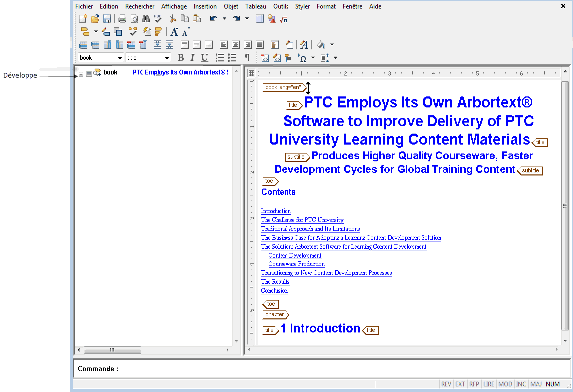
Task: Expand the book node in the tree
Action: (x=81, y=74)
